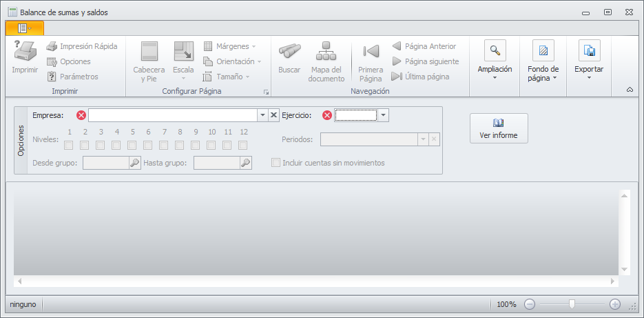Click the Fondo de página icon

[543, 50]
